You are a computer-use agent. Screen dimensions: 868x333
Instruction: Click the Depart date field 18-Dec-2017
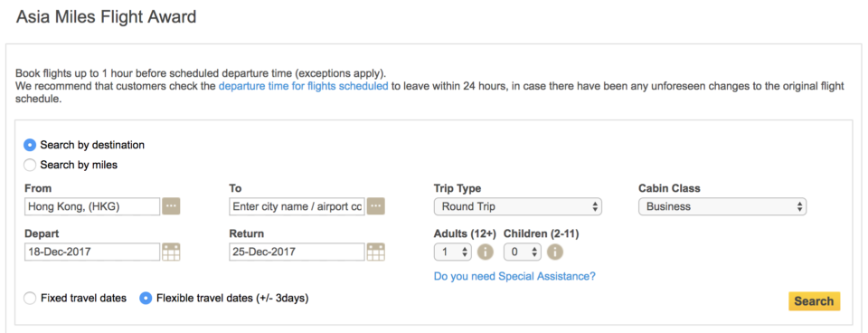[92, 252]
